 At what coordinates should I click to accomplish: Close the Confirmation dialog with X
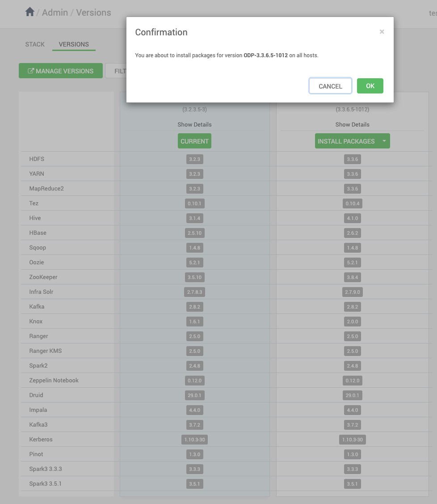point(382,31)
